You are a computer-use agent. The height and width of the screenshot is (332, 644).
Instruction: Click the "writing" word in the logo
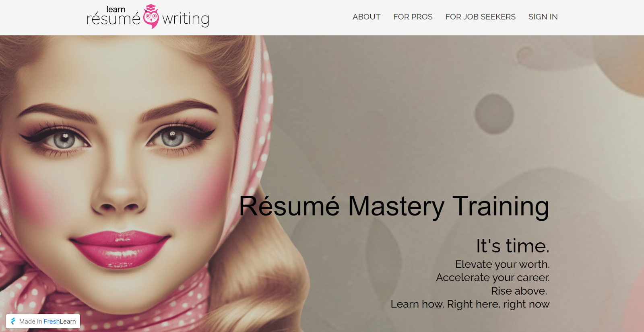click(186, 19)
